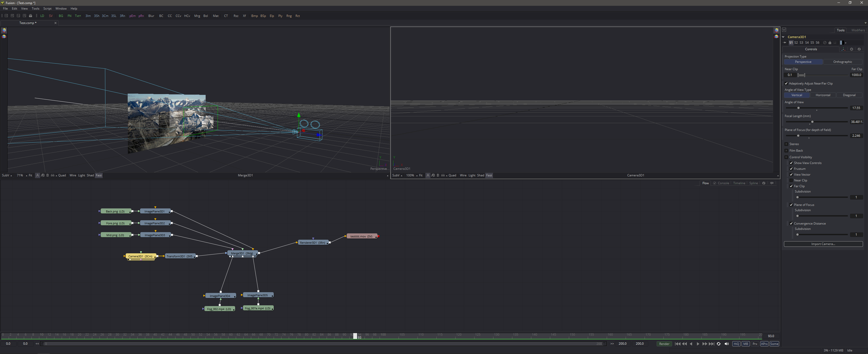Open the File menu
Viewport: 868px width, 354px height.
[x=5, y=9]
